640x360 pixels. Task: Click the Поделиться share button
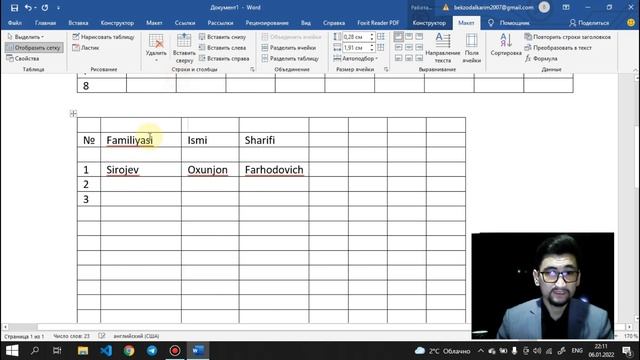click(x=589, y=23)
